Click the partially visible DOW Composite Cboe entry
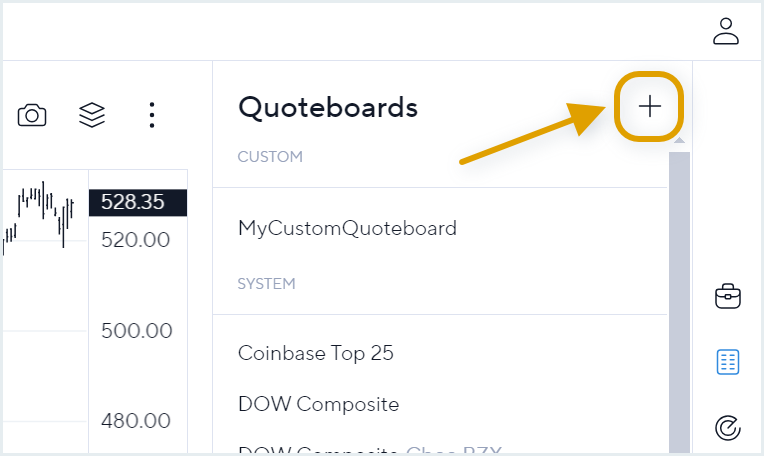 tap(370, 450)
